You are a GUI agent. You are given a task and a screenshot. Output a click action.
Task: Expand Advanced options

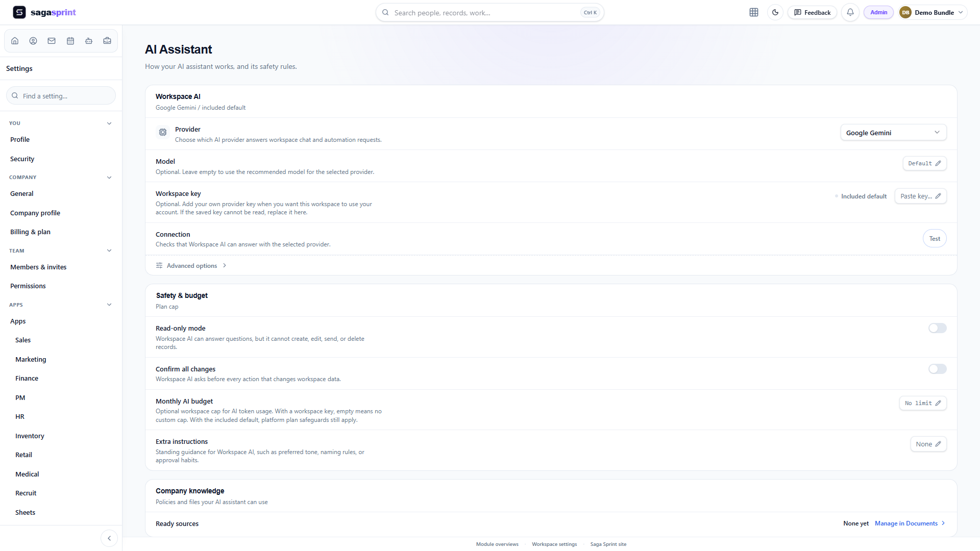(x=191, y=266)
